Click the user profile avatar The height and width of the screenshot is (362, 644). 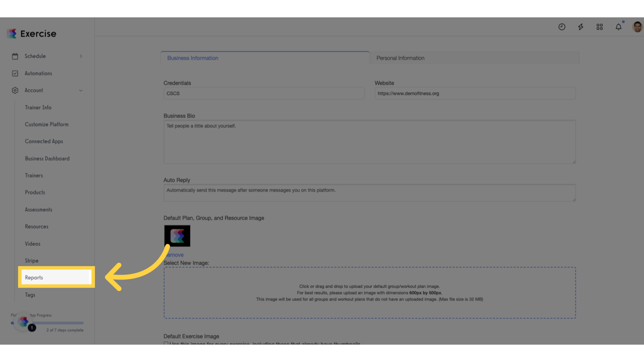tap(637, 27)
